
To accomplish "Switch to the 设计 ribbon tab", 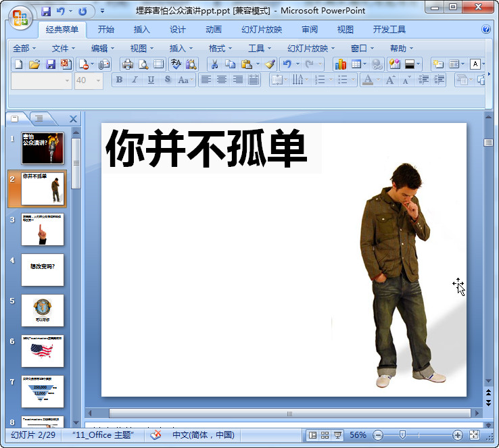I will pos(178,30).
